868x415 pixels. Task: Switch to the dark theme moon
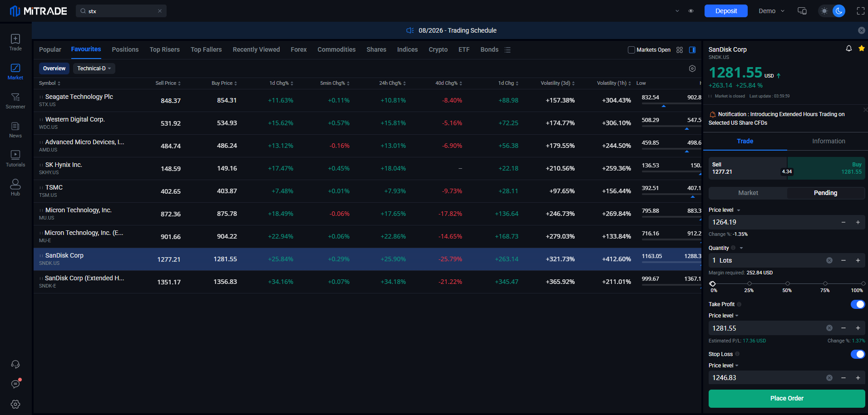pyautogui.click(x=839, y=11)
